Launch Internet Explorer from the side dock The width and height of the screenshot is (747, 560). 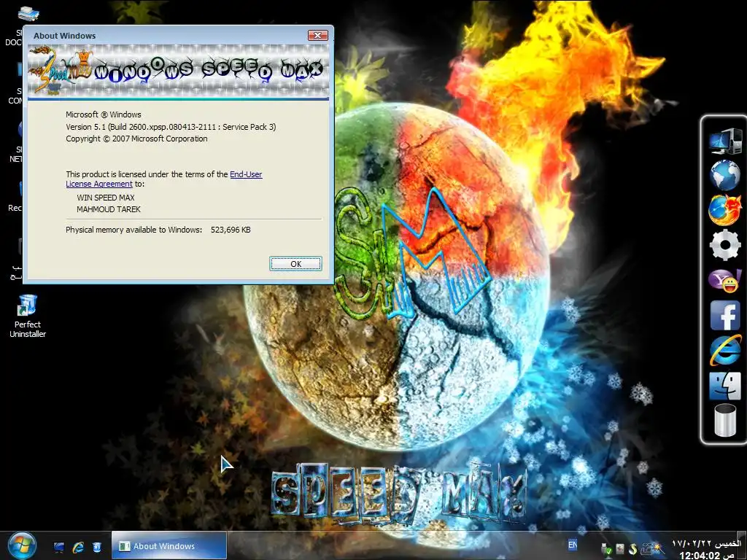click(725, 350)
